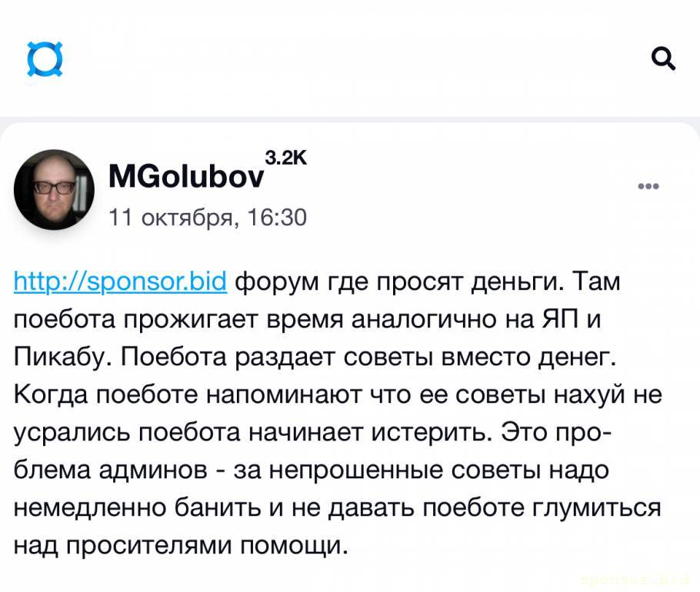700x592 pixels.
Task: Click the 3.2K rating badge
Action: 285,159
